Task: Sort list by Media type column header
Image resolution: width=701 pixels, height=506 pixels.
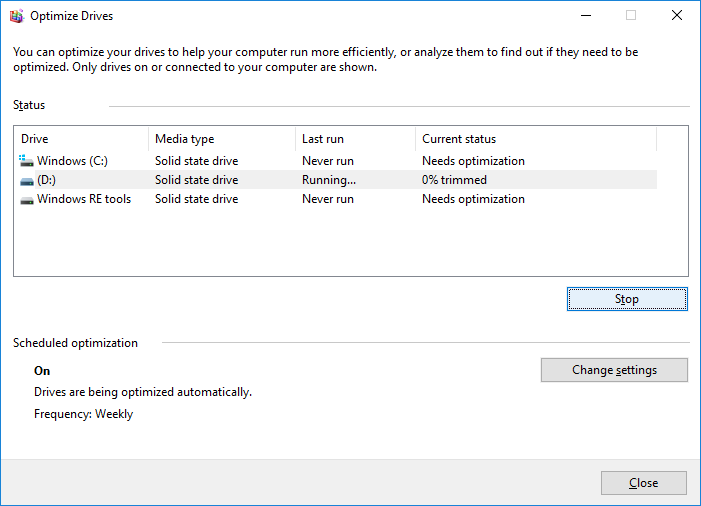Action: 220,139
